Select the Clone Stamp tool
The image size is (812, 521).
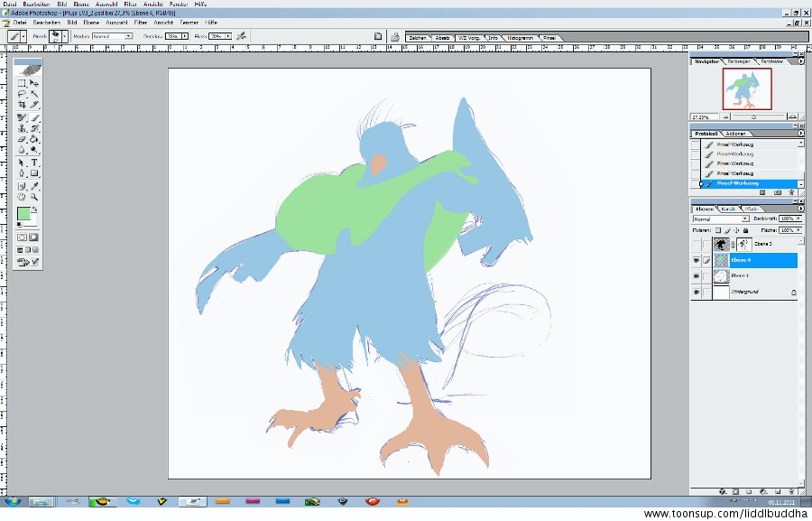22,128
